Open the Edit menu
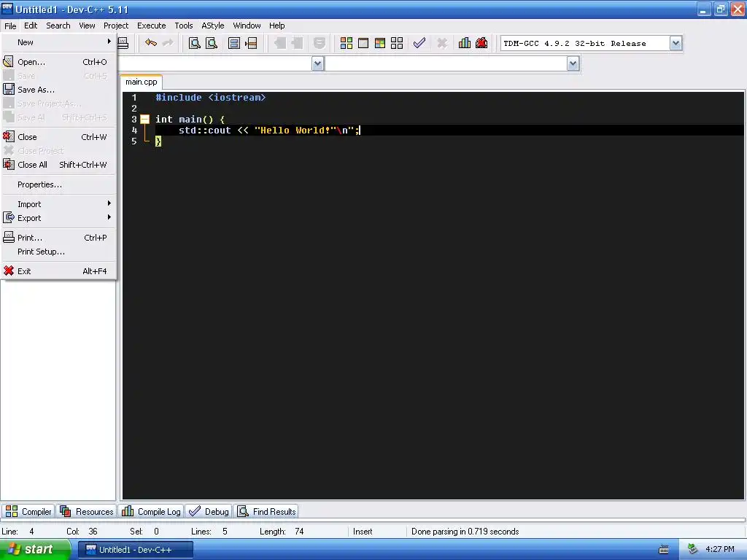The image size is (747, 560). 31,26
